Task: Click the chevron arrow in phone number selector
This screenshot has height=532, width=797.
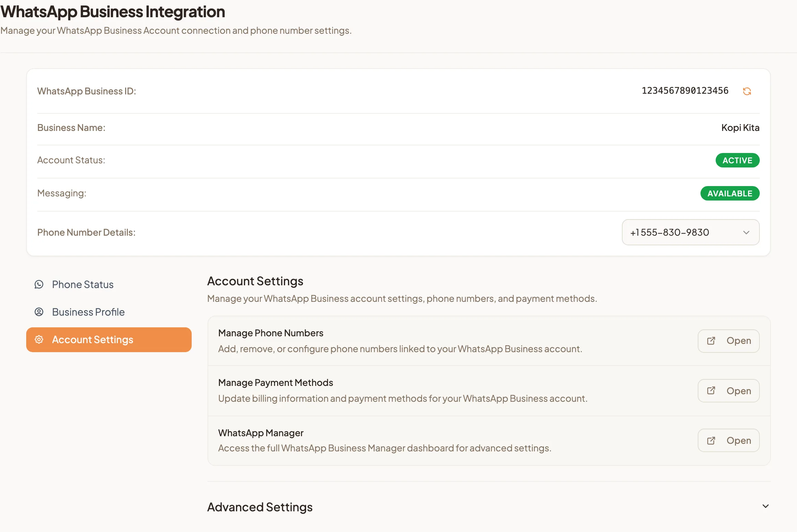Action: (x=746, y=233)
